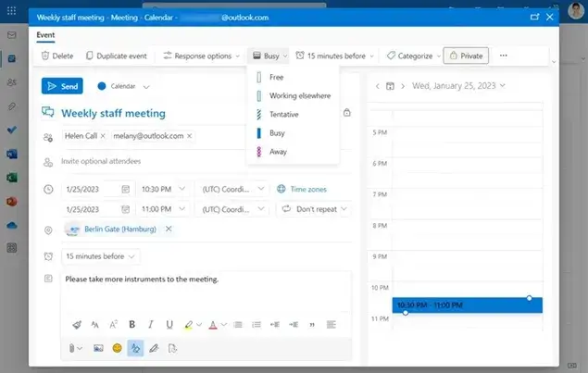Attach a file with the paperclip
Screen dimensions: 588x373
(x=71, y=348)
